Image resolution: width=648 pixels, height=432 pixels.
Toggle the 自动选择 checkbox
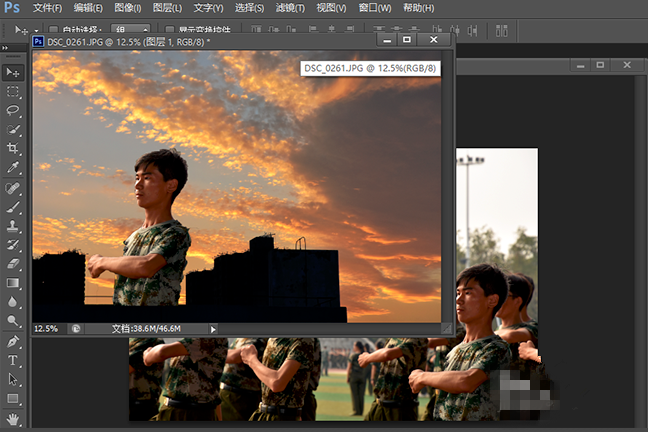pyautogui.click(x=53, y=31)
